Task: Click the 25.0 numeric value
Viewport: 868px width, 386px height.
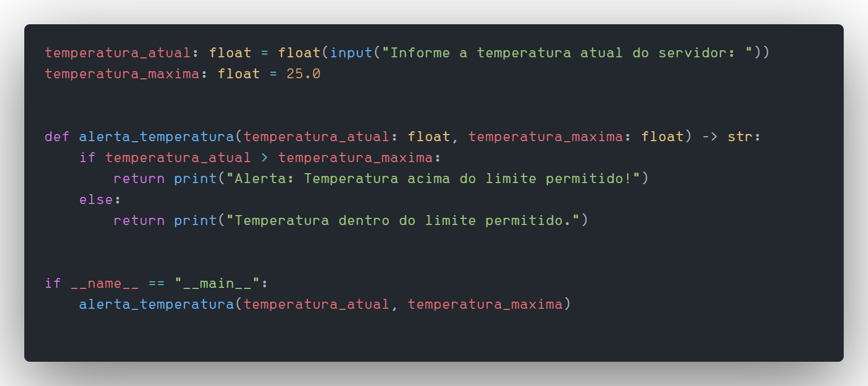Action: tap(303, 74)
